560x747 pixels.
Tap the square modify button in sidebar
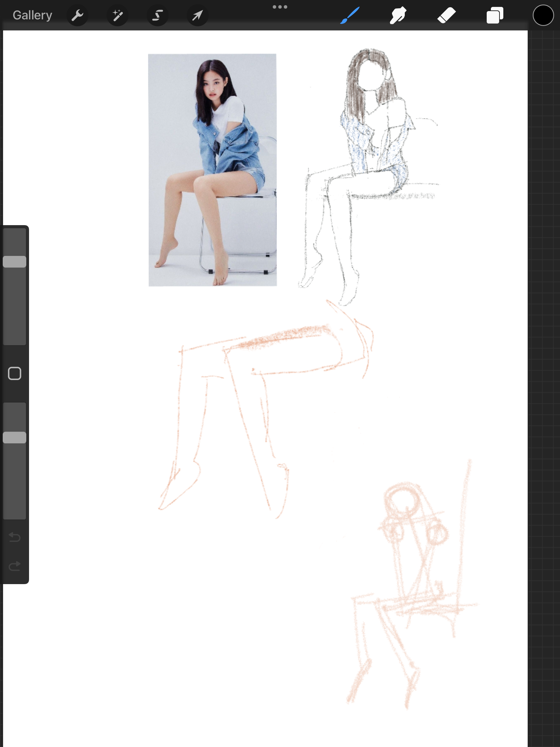coord(15,373)
